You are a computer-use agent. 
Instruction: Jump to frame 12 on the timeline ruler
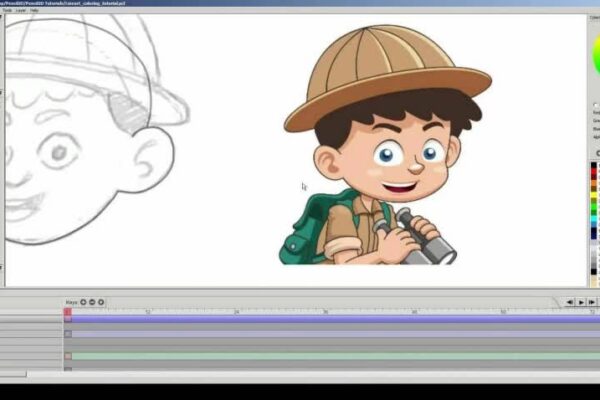(x=147, y=312)
